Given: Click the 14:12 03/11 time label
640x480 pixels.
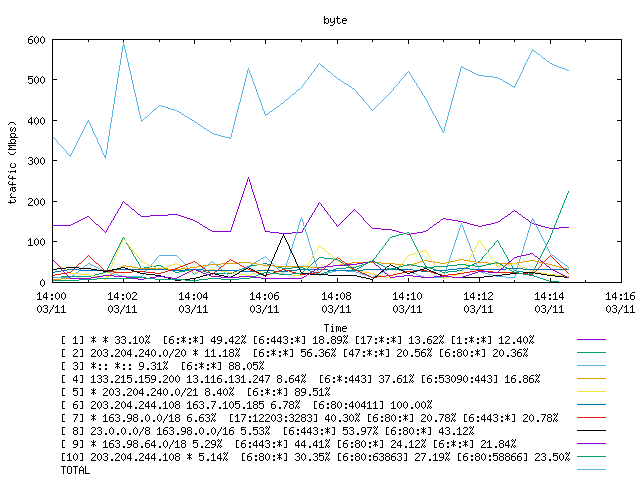Looking at the screenshot, I should click(478, 302).
